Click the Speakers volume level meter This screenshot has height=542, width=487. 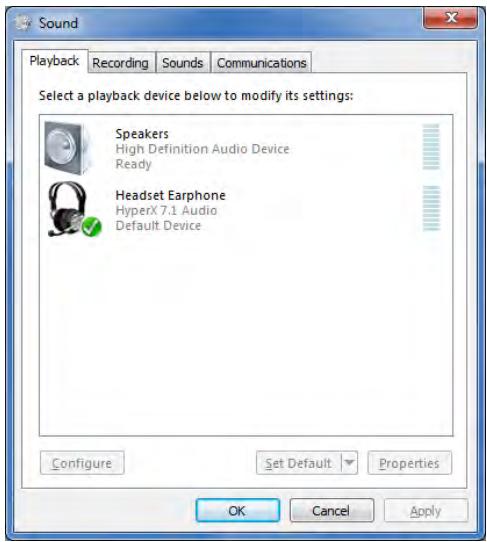click(x=431, y=147)
